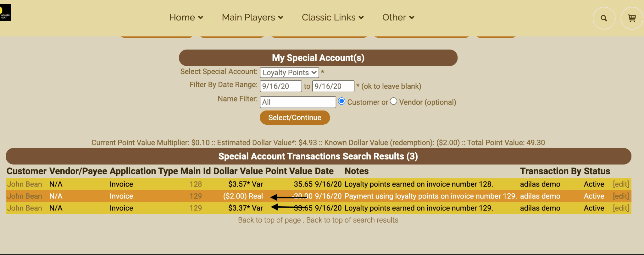Screen dimensions: 644x255
Task: Click the Back to top of page link
Action: point(269,220)
